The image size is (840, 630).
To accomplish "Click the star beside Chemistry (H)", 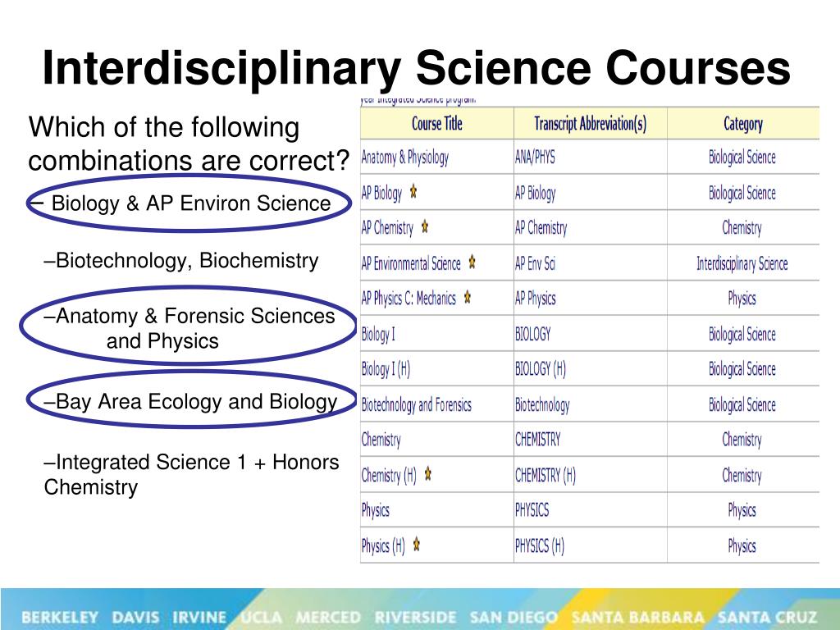I will tap(428, 473).
